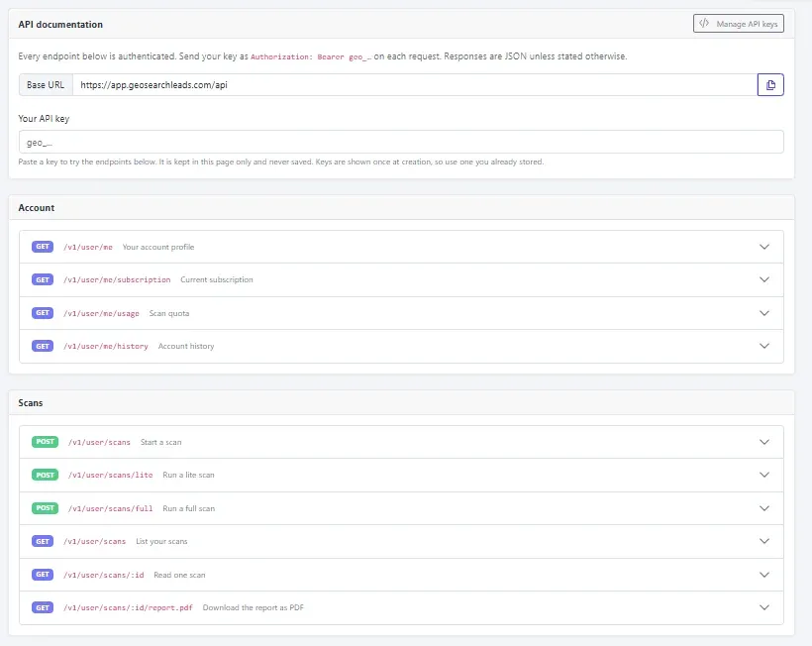Expand the Read one scan chevron
The width and height of the screenshot is (812, 646).
[x=763, y=575]
